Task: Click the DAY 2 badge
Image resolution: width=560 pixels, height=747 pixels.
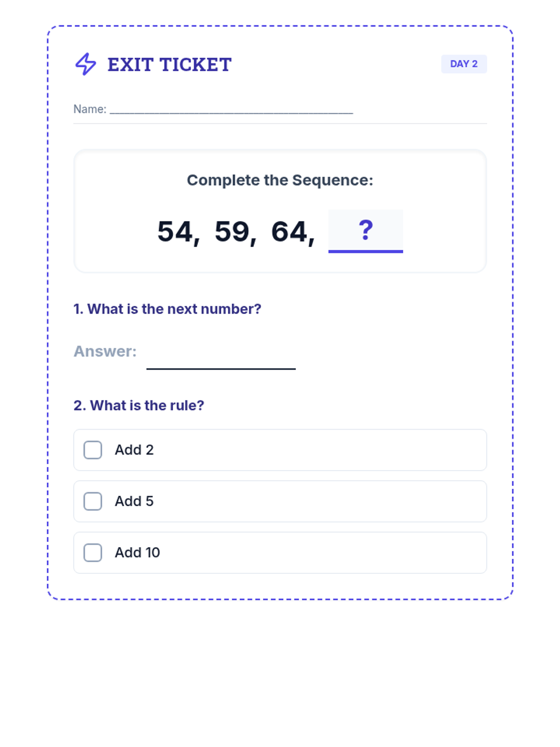Action: pos(464,64)
